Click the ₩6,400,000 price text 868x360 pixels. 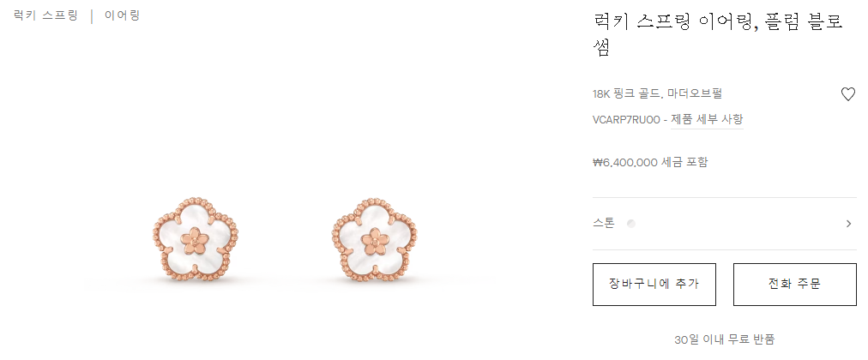pyautogui.click(x=625, y=163)
